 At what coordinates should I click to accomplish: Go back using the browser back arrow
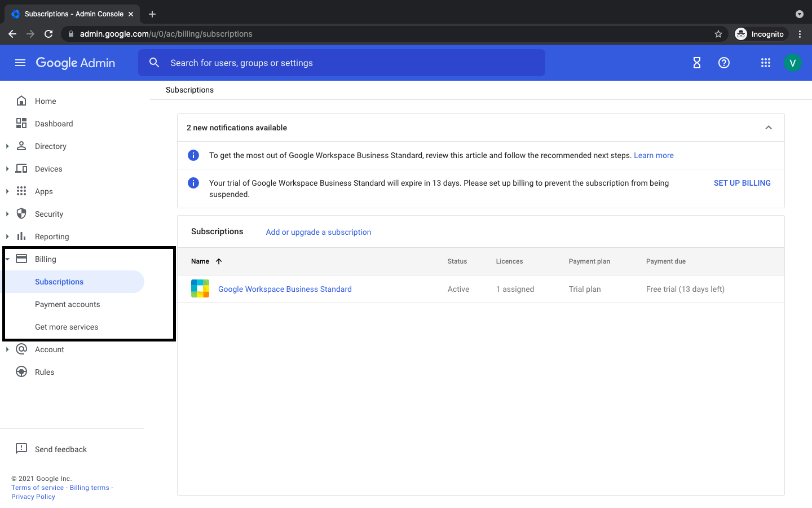coord(12,34)
